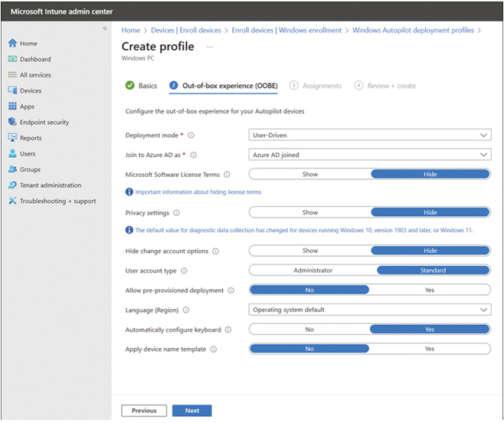Screen dimensions: 504x423
Task: Choose Standard for User account type
Action: pyautogui.click(x=433, y=271)
